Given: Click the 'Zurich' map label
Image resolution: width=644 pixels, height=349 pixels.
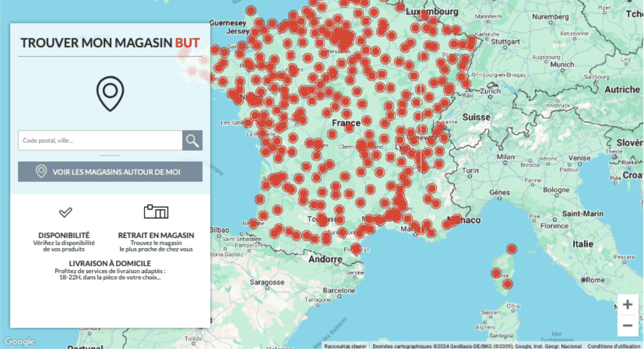Looking at the screenshot, I should (x=491, y=91).
